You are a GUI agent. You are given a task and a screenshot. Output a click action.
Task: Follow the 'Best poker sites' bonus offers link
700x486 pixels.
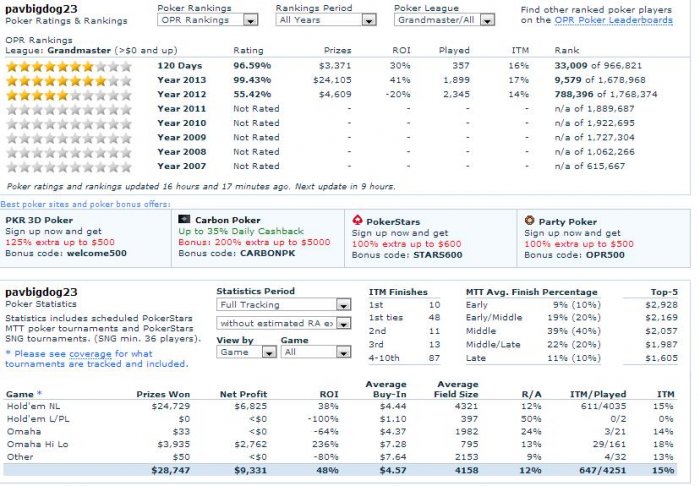click(75, 203)
